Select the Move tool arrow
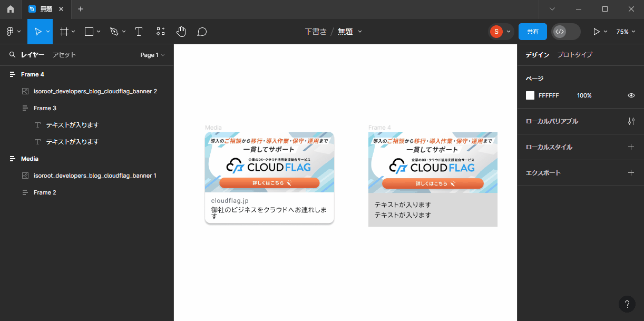This screenshot has height=321, width=644. pos(38,32)
